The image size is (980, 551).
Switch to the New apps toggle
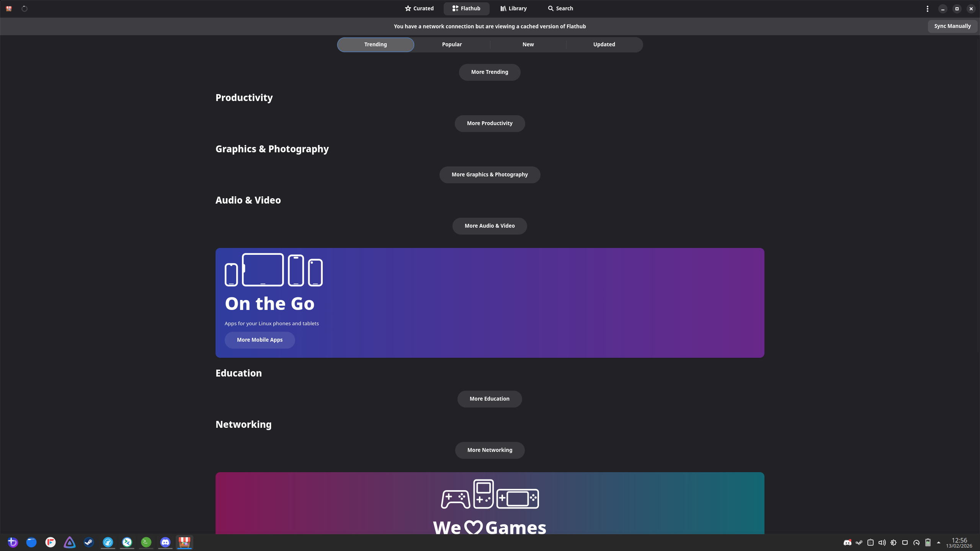tap(528, 44)
